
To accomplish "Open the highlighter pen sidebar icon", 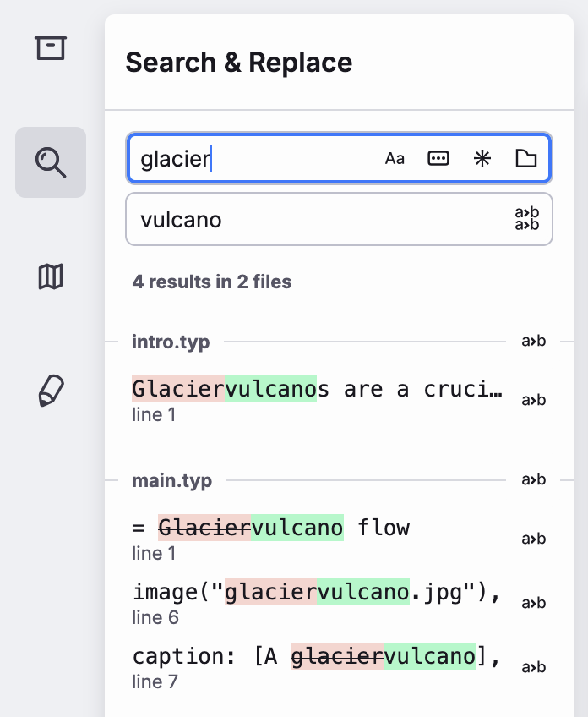I will click(51, 391).
